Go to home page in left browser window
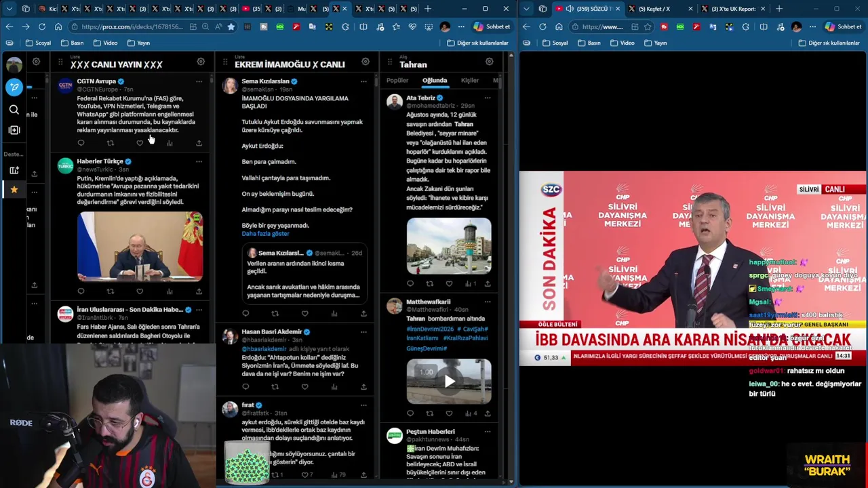Viewport: 868px width, 488px height. click(58, 26)
